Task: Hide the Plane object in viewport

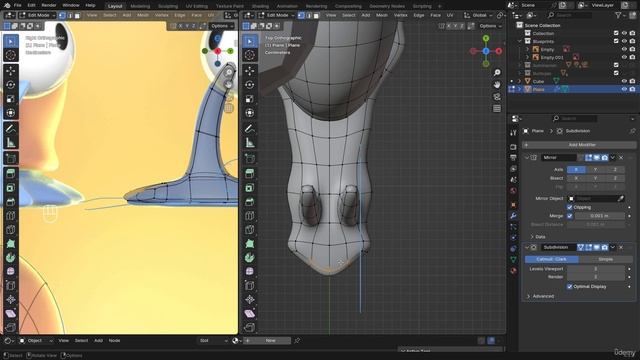Action: (624, 89)
